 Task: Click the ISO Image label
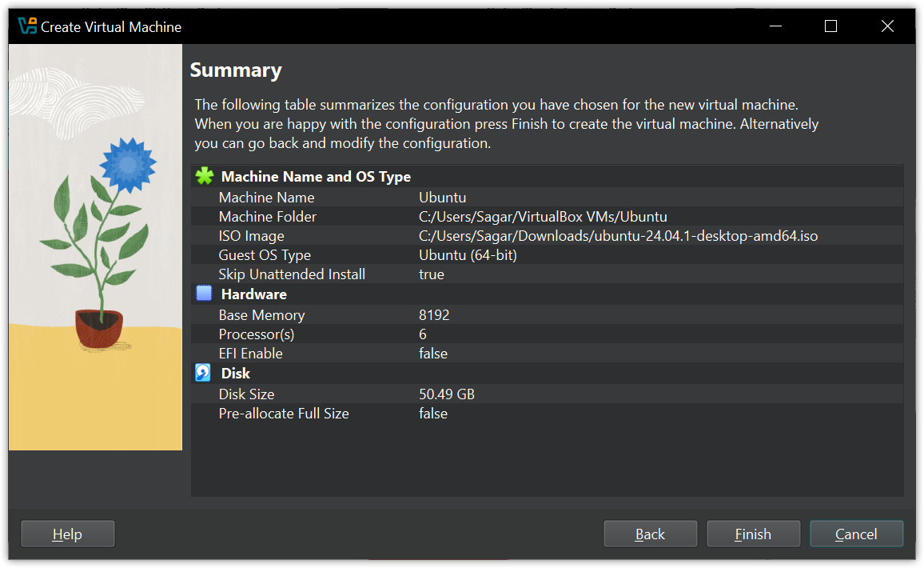(x=252, y=236)
